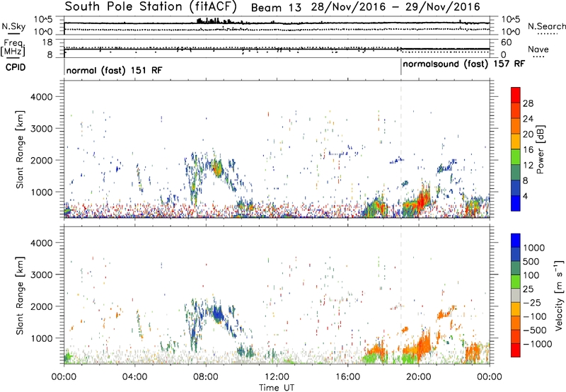Click the "Time UT" axis title

point(277,387)
